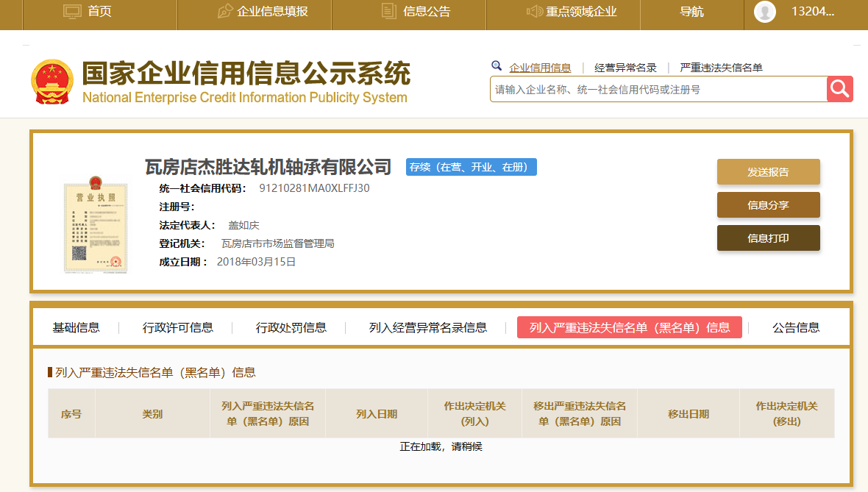Image resolution: width=868 pixels, height=492 pixels.
Task: Open the 导航 menu
Action: tap(691, 12)
